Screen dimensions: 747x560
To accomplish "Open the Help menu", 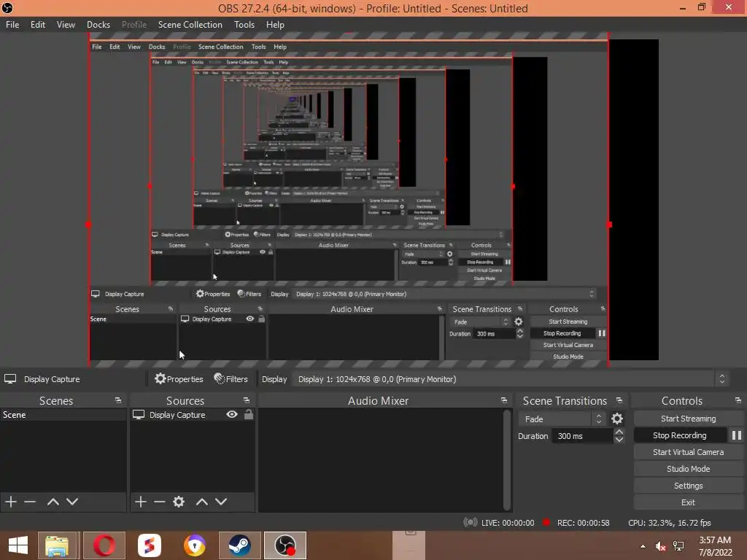I will tap(275, 24).
